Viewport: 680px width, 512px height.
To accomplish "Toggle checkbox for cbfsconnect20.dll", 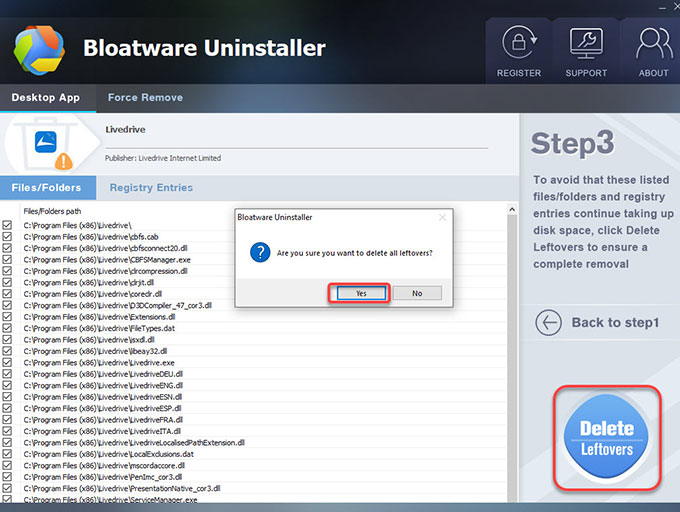I will coord(7,248).
